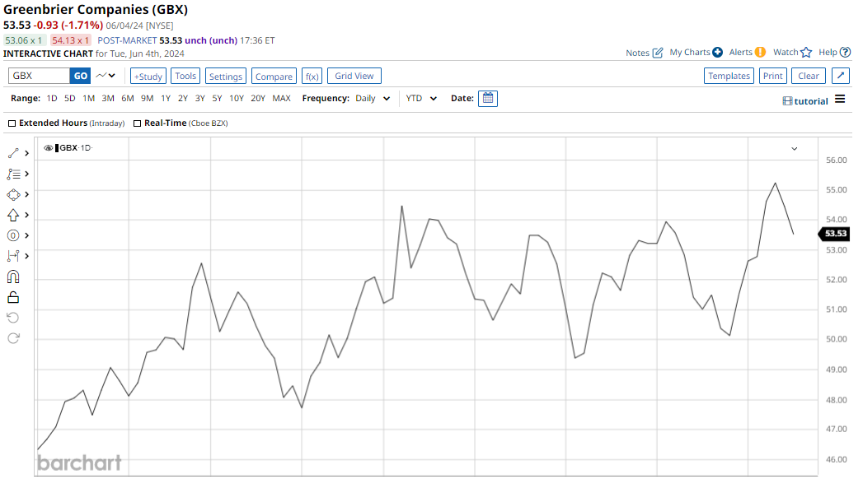The height and width of the screenshot is (477, 854).
Task: Set range to 10Y
Action: [236, 99]
